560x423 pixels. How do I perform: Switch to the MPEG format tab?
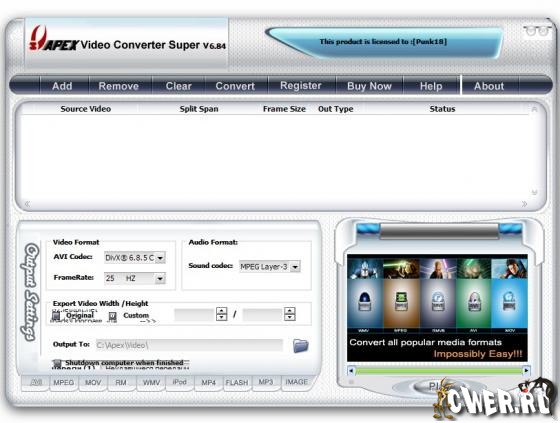[x=64, y=383]
